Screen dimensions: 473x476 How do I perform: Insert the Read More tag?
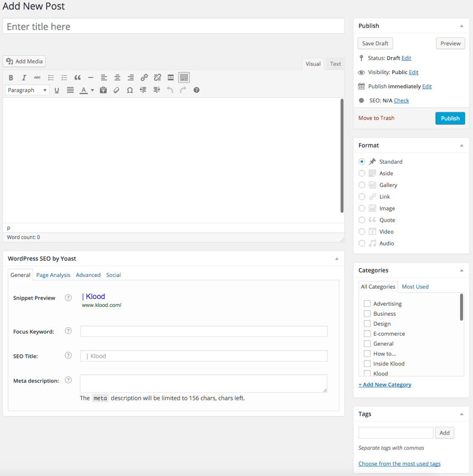click(x=170, y=77)
